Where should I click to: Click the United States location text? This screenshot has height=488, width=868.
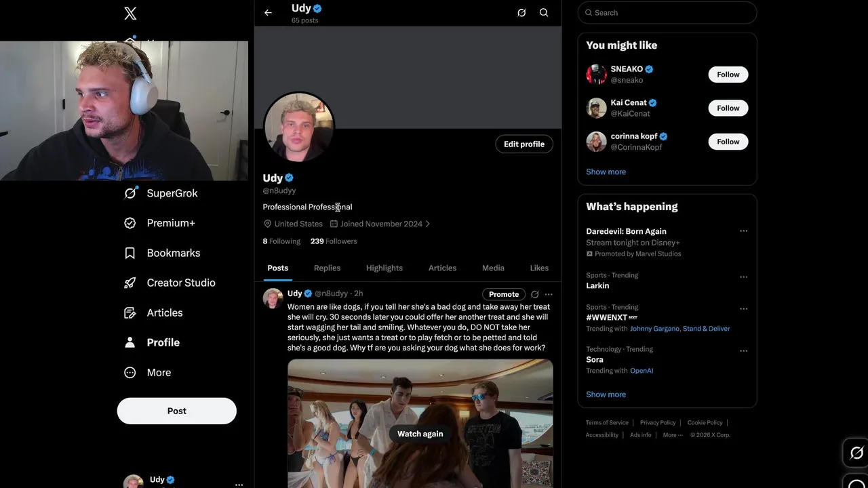tap(298, 224)
